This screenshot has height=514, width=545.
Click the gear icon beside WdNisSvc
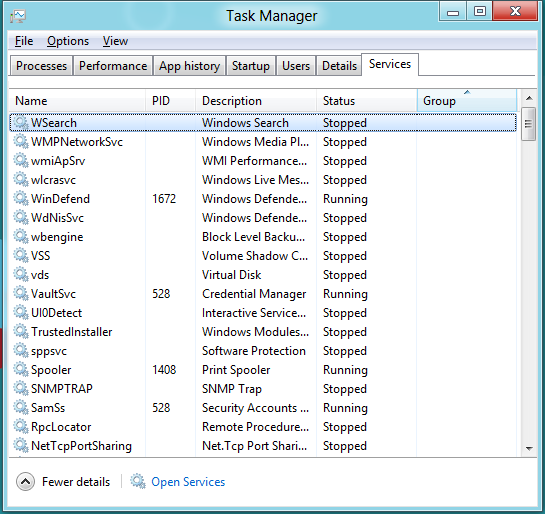pyautogui.click(x=21, y=218)
